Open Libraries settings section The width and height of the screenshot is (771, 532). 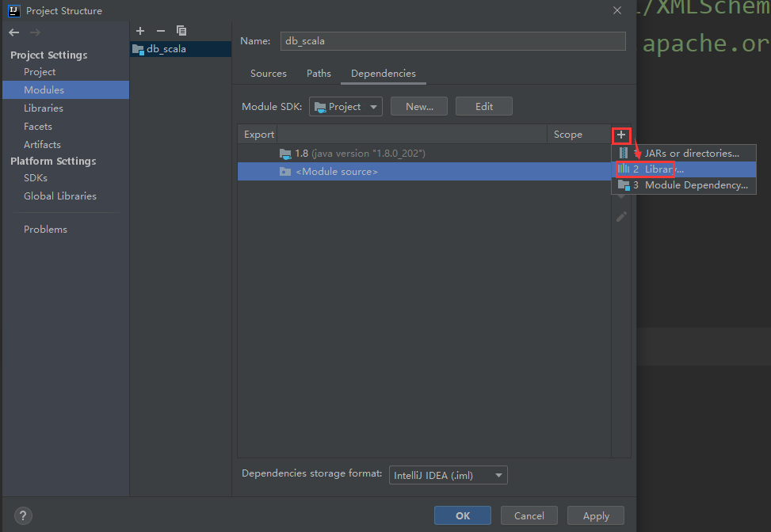[x=44, y=108]
